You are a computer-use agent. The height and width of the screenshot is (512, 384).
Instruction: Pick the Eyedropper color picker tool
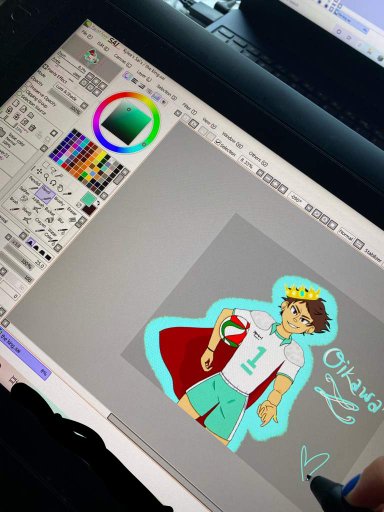pyautogui.click(x=68, y=193)
